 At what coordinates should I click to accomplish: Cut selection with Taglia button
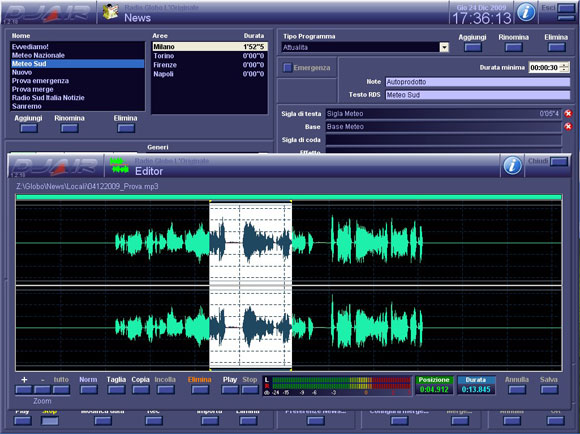pos(116,389)
